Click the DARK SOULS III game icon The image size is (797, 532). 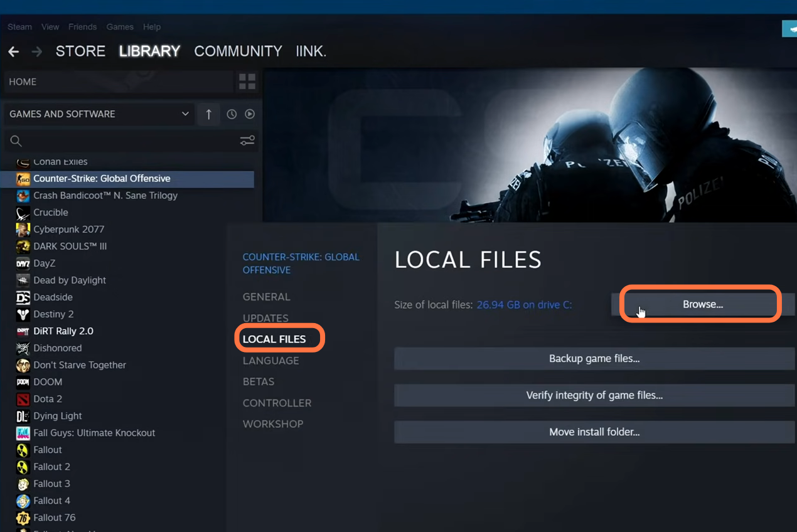tap(23, 247)
